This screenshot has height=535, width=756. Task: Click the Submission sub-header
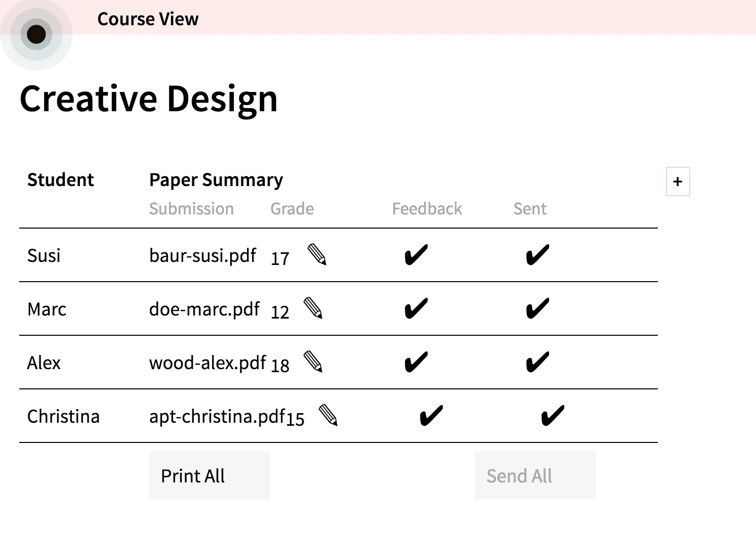(192, 209)
